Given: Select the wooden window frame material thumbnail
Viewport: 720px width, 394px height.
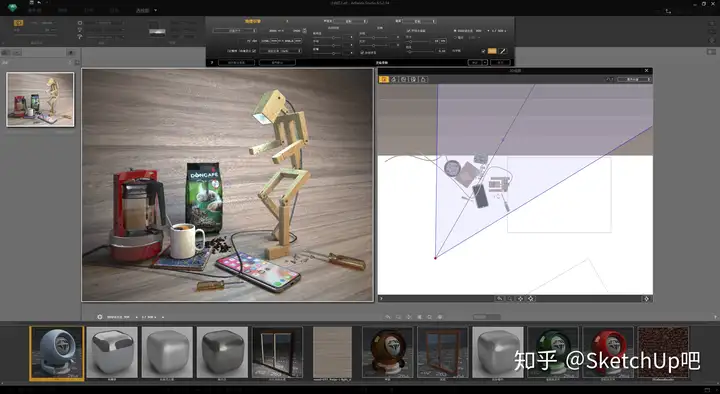Looking at the screenshot, I should 443,353.
